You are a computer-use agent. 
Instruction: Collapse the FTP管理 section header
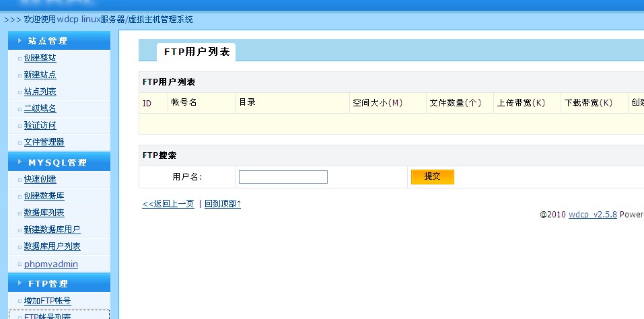[58, 283]
